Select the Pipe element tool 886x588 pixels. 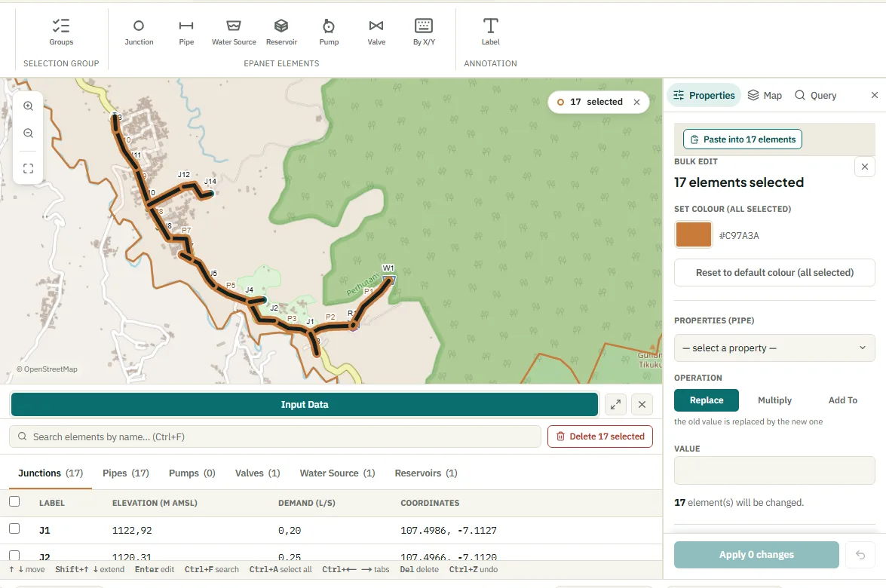186,32
